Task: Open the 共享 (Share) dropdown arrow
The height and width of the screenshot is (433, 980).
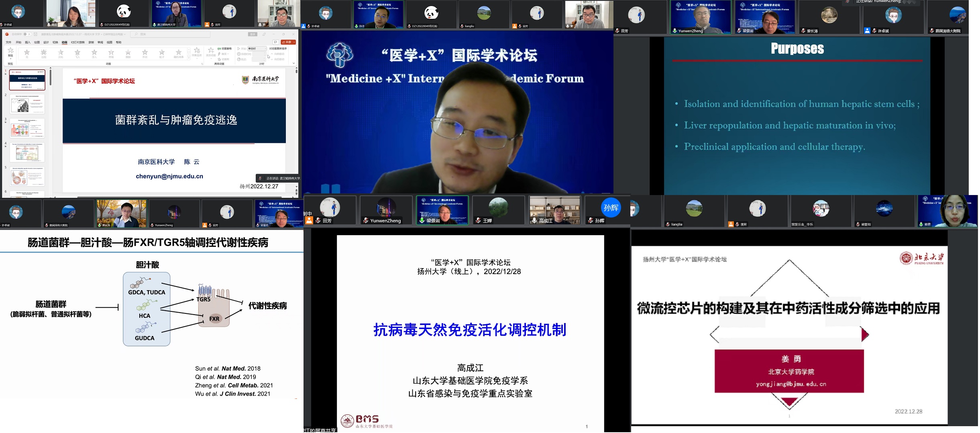Action: [x=294, y=42]
